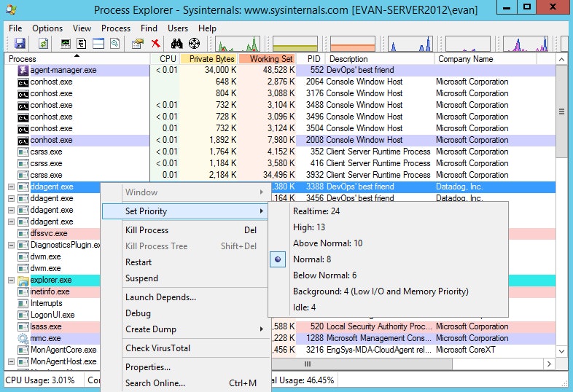Select the crosshair Find Window's Process icon

[x=195, y=44]
